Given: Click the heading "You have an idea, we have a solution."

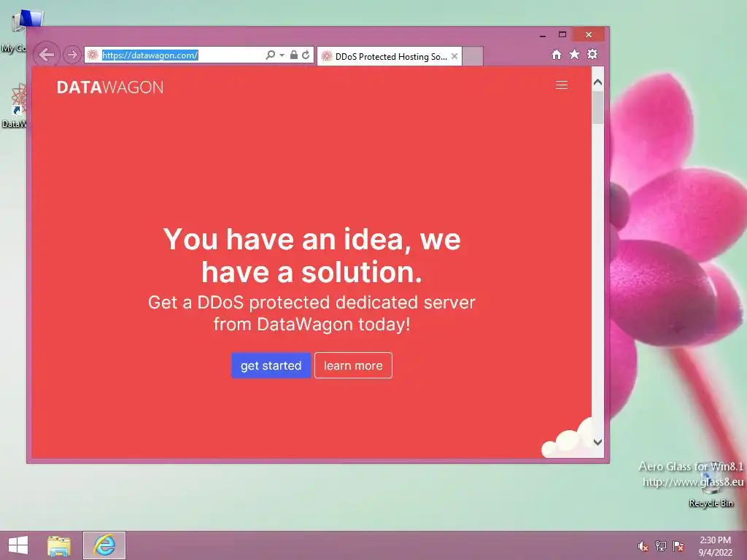Looking at the screenshot, I should pyautogui.click(x=312, y=255).
